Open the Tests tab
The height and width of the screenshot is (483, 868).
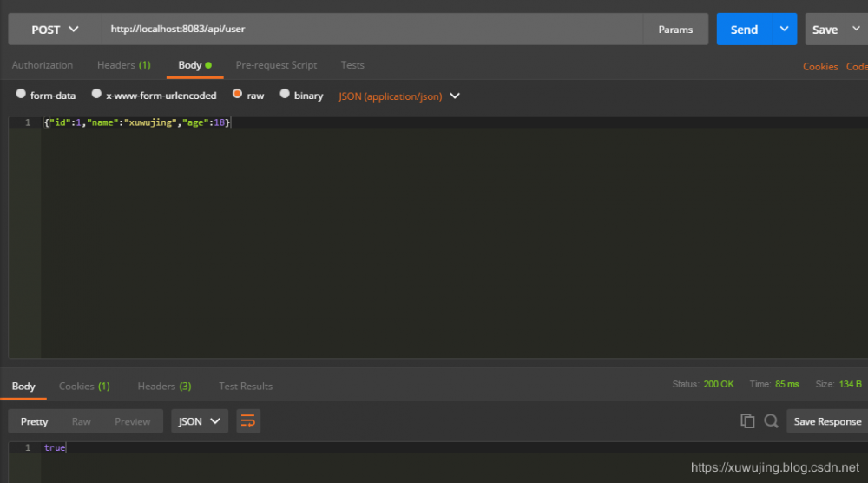click(x=352, y=65)
